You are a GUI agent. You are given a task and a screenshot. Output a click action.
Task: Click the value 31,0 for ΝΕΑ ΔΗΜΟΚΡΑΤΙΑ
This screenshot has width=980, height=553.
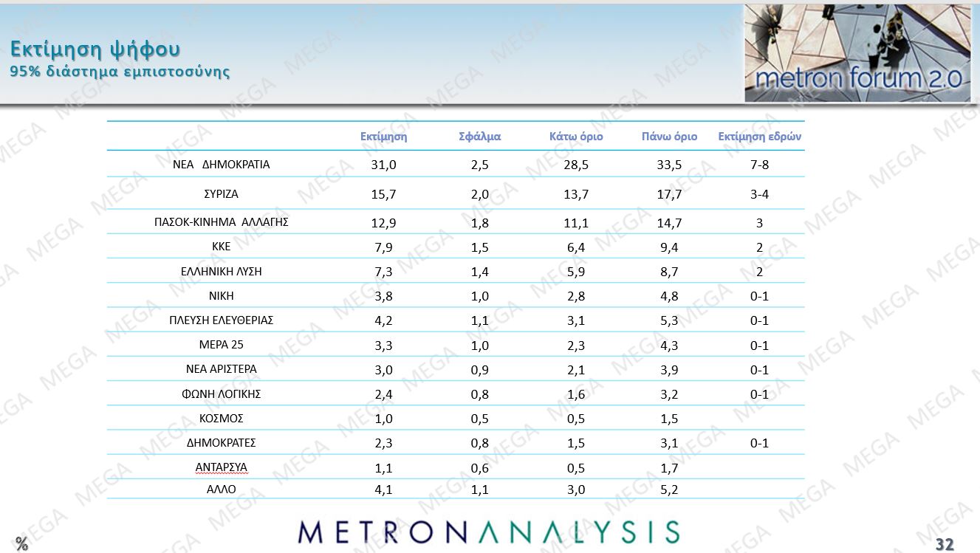[385, 164]
